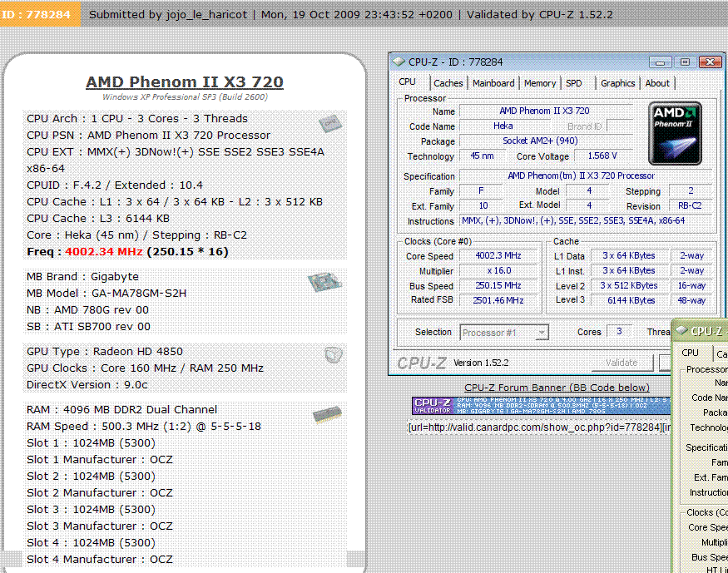Click the Specification field in CPU-Z

point(586,175)
